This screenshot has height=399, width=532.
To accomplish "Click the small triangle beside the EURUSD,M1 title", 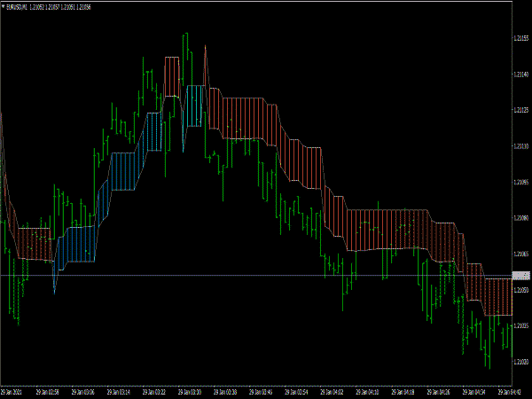I will coord(4,6).
